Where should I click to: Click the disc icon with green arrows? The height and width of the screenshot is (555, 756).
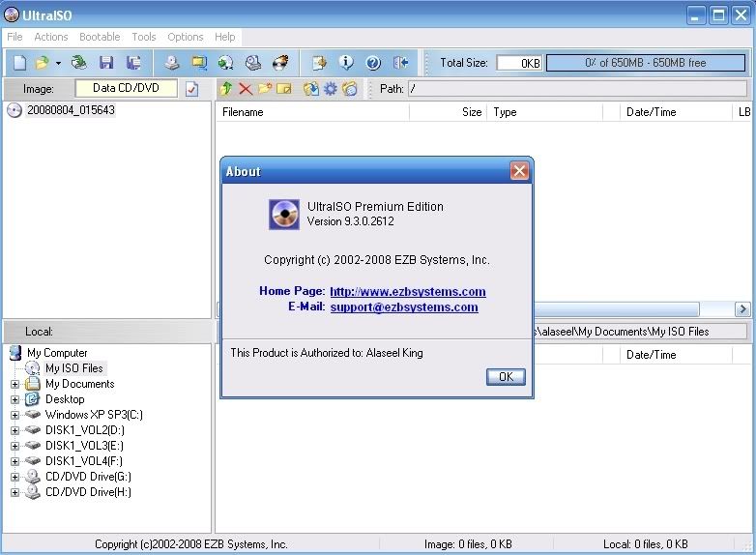pos(225,63)
